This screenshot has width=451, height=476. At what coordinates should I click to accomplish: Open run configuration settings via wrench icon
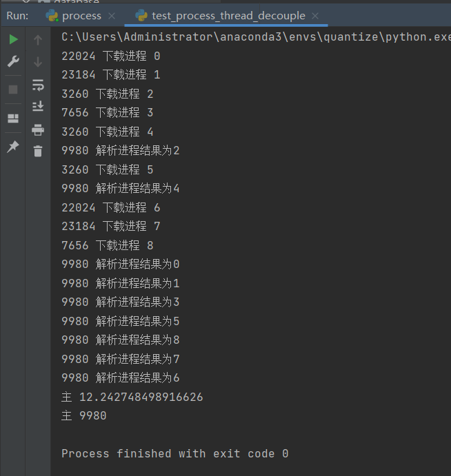pyautogui.click(x=13, y=62)
